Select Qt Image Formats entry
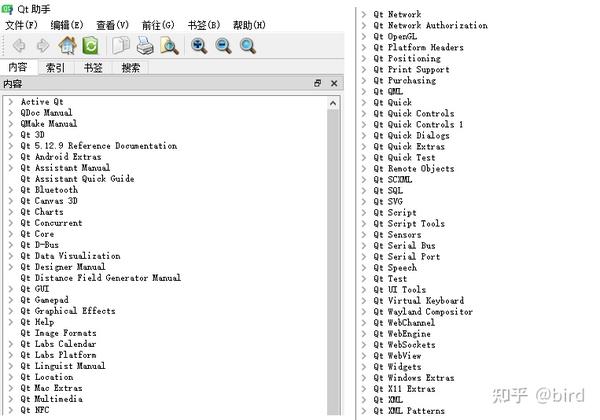This screenshot has height=420, width=600. 58,333
